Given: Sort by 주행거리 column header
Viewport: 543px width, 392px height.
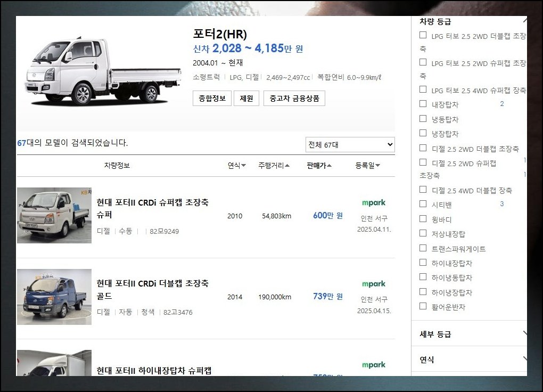Looking at the screenshot, I should click(274, 166).
